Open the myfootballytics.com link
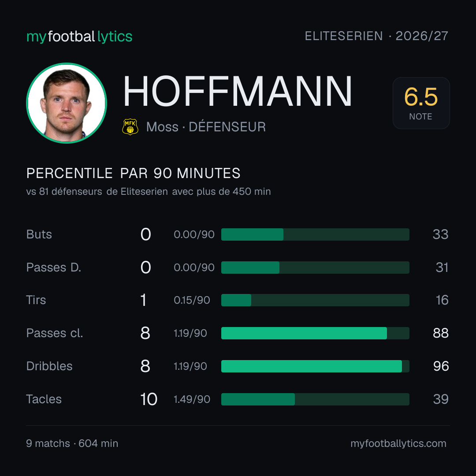Image resolution: width=476 pixels, height=476 pixels. click(x=398, y=443)
